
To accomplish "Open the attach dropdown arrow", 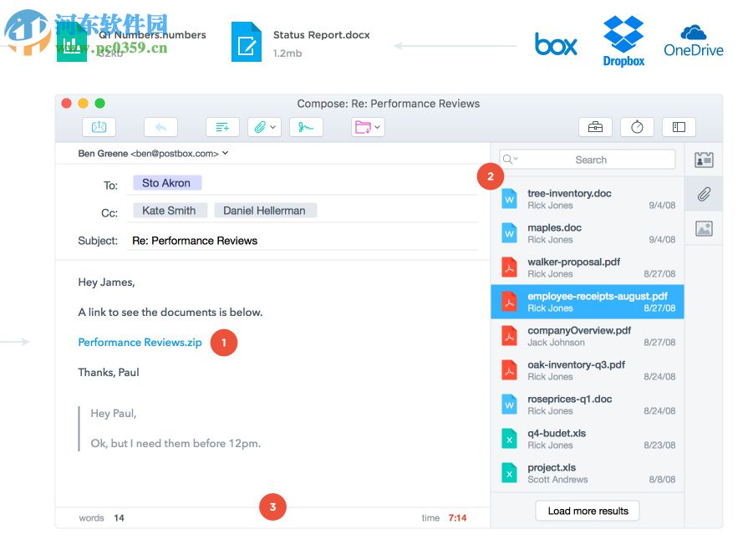I will [273, 126].
